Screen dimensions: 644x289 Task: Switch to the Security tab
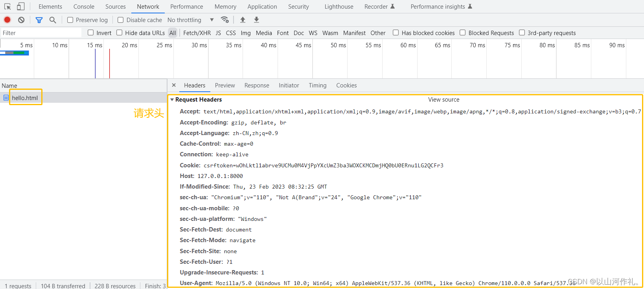(x=298, y=7)
